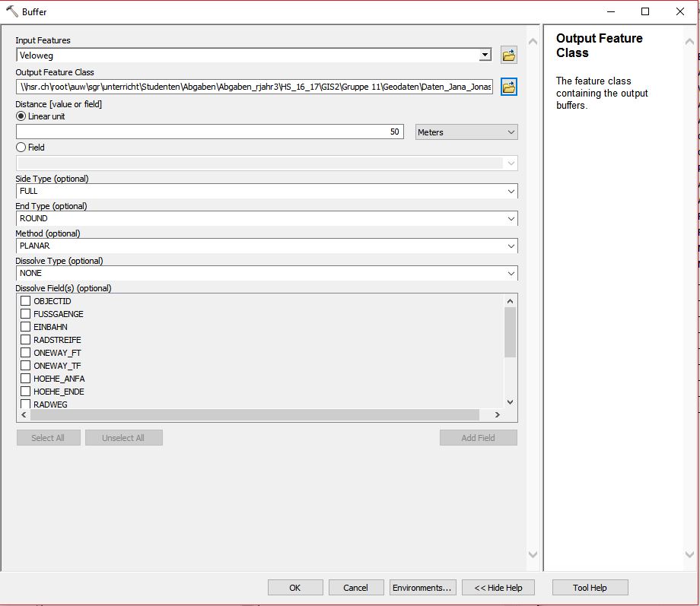
Task: Enable the RADSTREIFE checkbox
Action: pos(26,340)
